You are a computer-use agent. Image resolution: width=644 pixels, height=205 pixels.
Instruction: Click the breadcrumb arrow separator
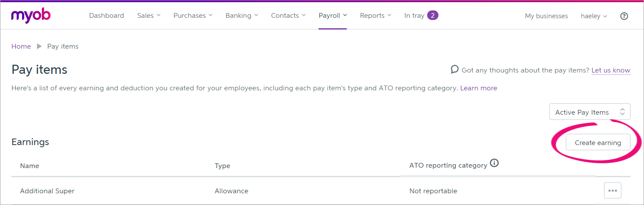tap(39, 46)
